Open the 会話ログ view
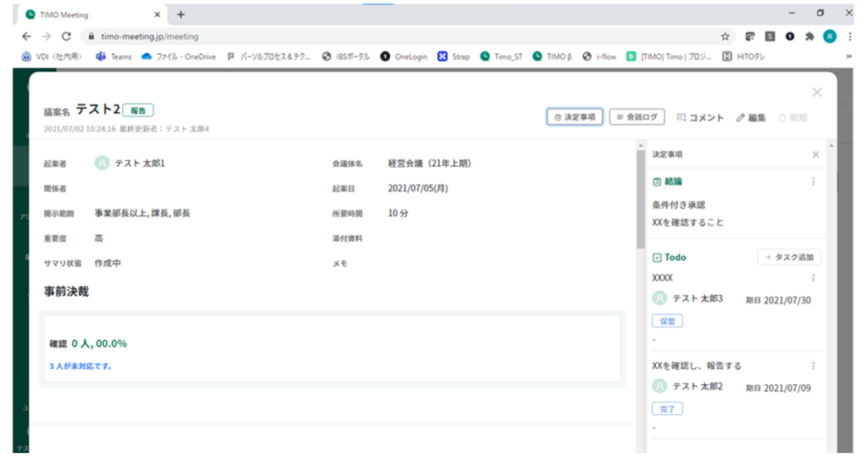 coord(637,117)
